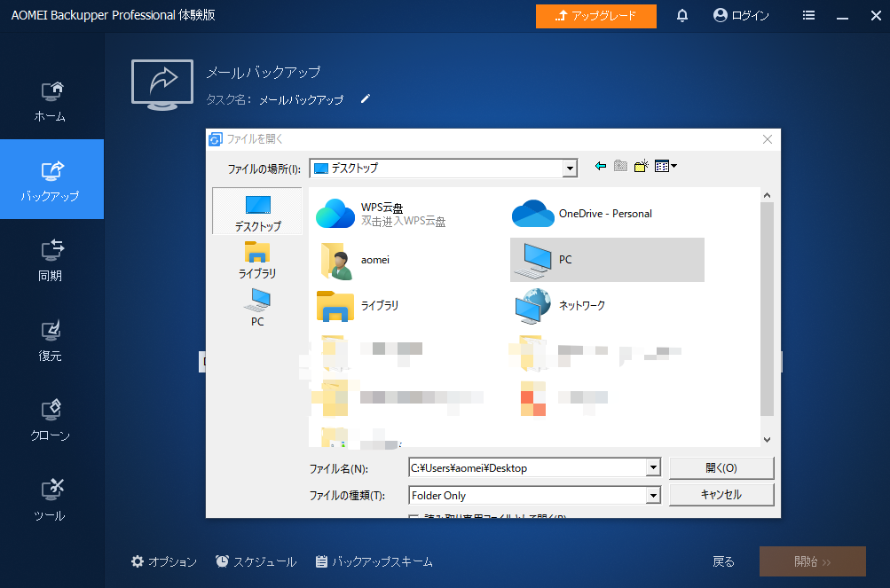The height and width of the screenshot is (588, 890).
Task: Open the notifications bell
Action: coord(682,16)
